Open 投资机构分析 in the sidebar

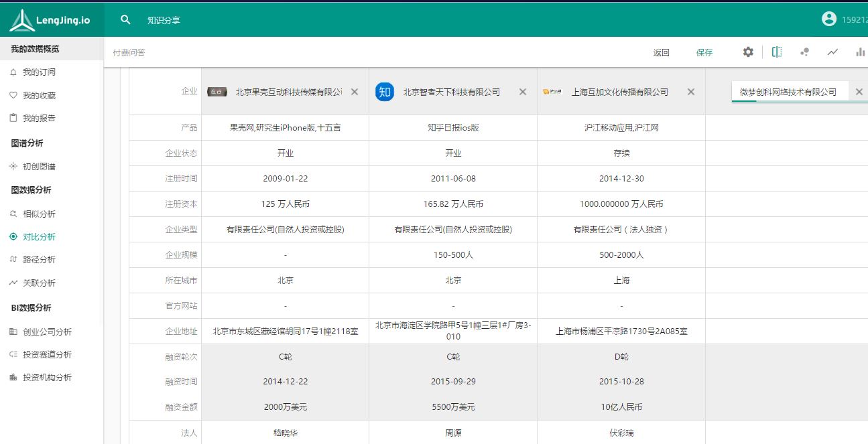point(47,378)
